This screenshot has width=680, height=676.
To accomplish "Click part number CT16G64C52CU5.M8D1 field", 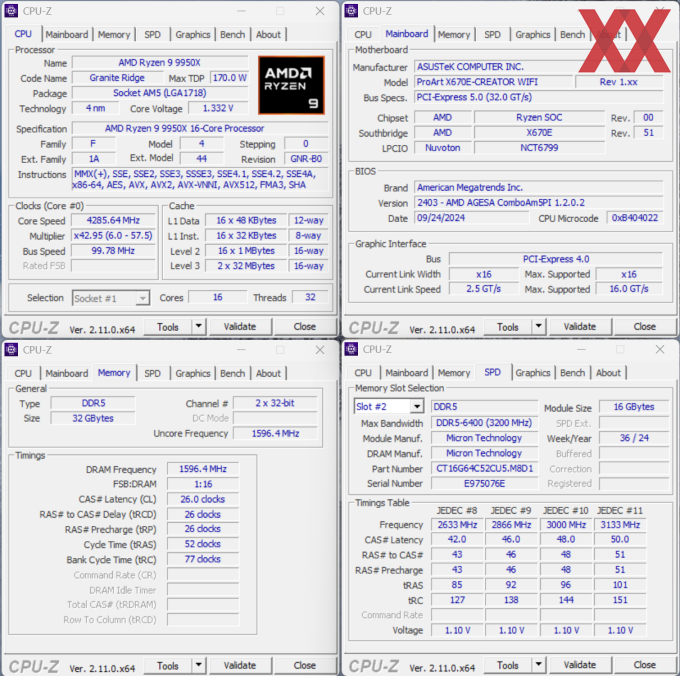I will (484, 468).
